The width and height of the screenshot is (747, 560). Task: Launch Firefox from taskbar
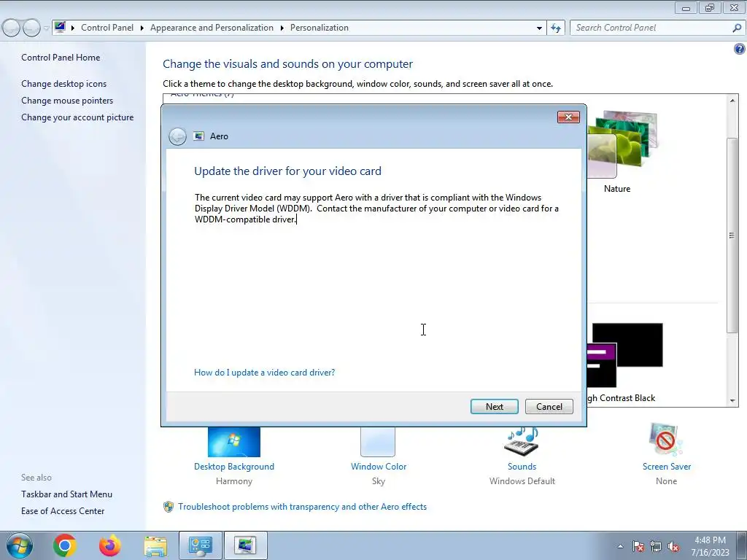(110, 545)
